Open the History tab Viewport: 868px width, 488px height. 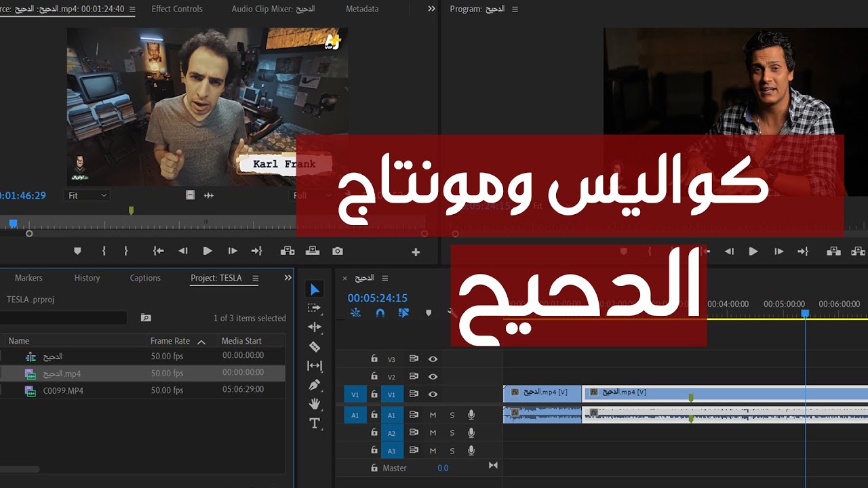click(x=87, y=278)
